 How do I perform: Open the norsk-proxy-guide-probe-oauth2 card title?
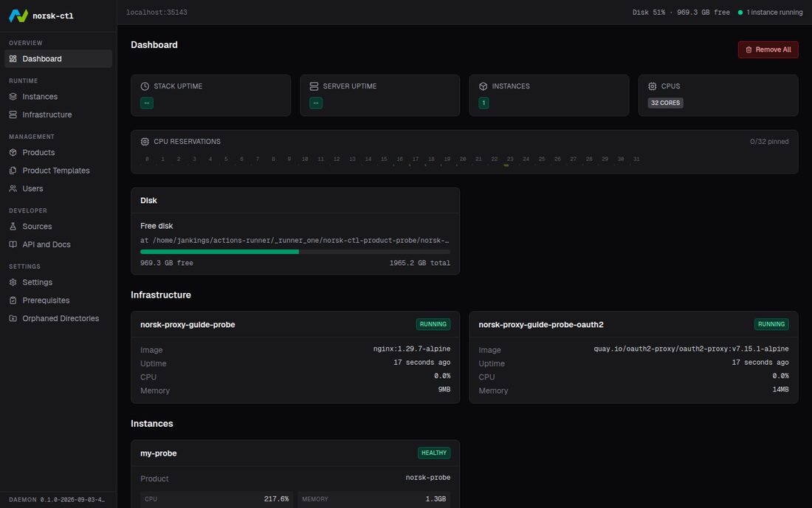pos(540,325)
